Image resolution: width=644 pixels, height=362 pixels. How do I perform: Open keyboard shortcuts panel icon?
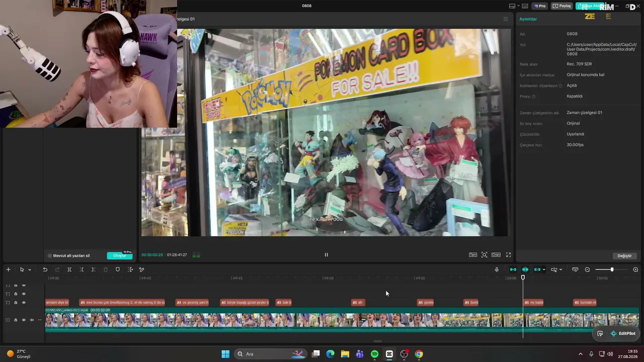click(525, 6)
